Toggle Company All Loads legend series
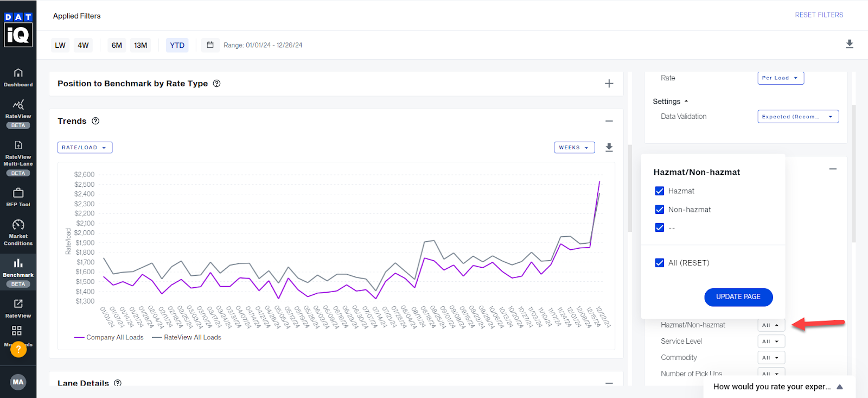The image size is (868, 398). click(109, 338)
